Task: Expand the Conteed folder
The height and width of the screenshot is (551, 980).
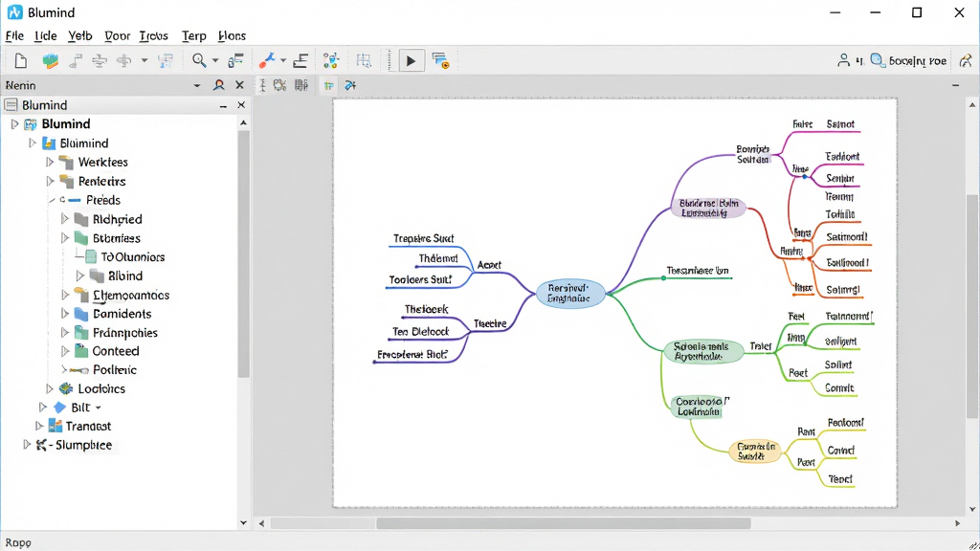Action: tap(64, 351)
